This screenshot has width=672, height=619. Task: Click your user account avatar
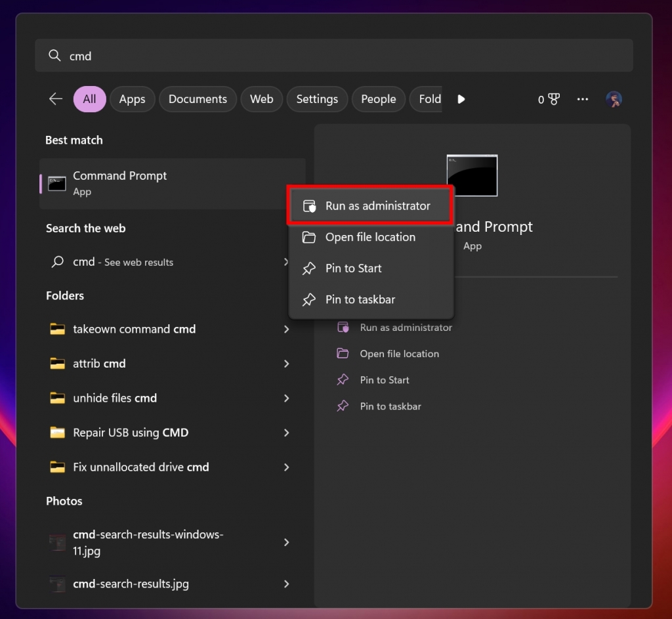click(x=614, y=99)
